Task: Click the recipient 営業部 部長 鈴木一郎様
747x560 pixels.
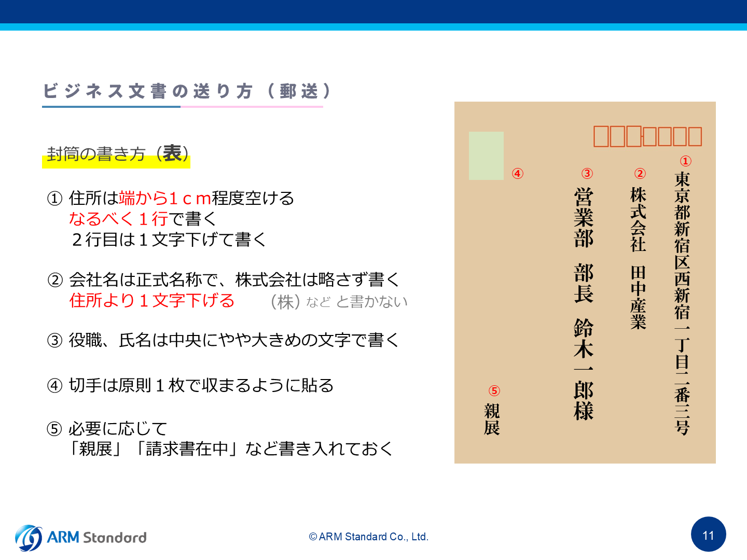Action: 584,304
